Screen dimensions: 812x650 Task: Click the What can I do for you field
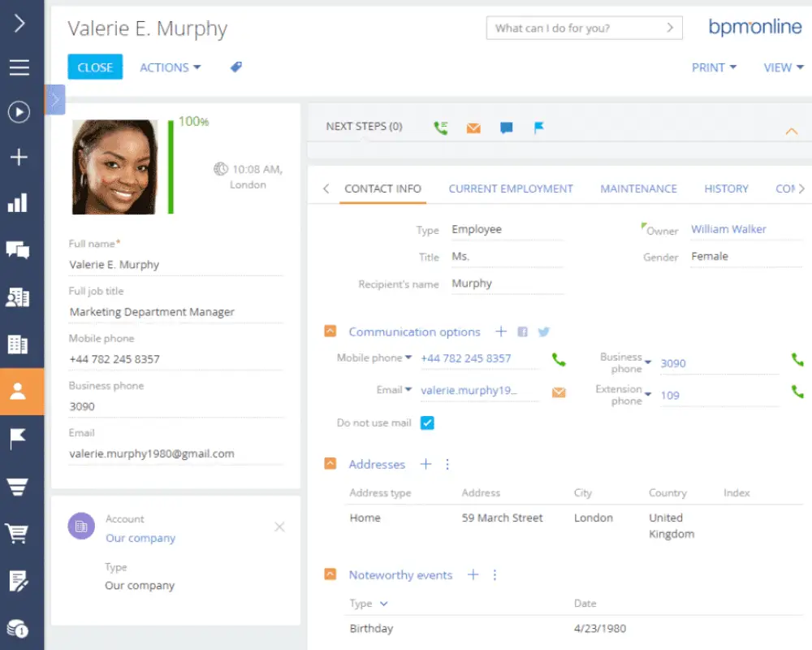tap(577, 28)
